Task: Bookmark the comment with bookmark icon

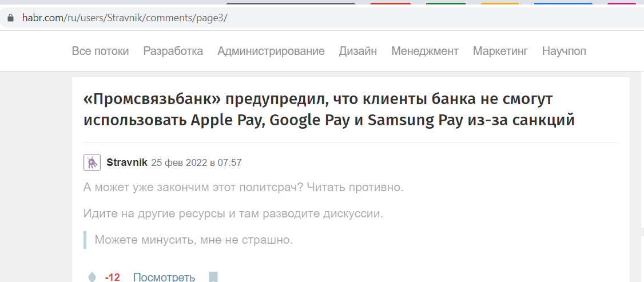Action: 213,277
